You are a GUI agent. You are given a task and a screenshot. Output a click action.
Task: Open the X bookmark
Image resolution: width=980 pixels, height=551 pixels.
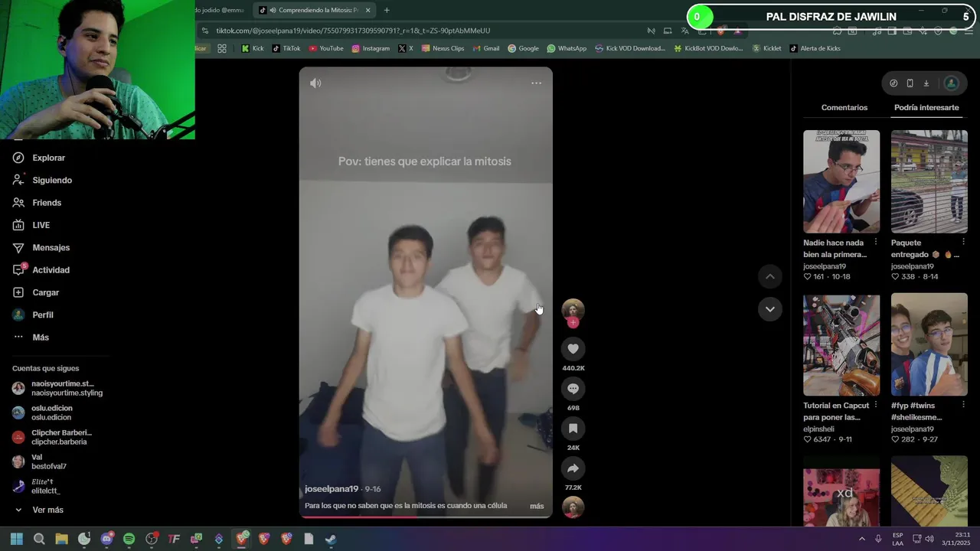pyautogui.click(x=405, y=48)
